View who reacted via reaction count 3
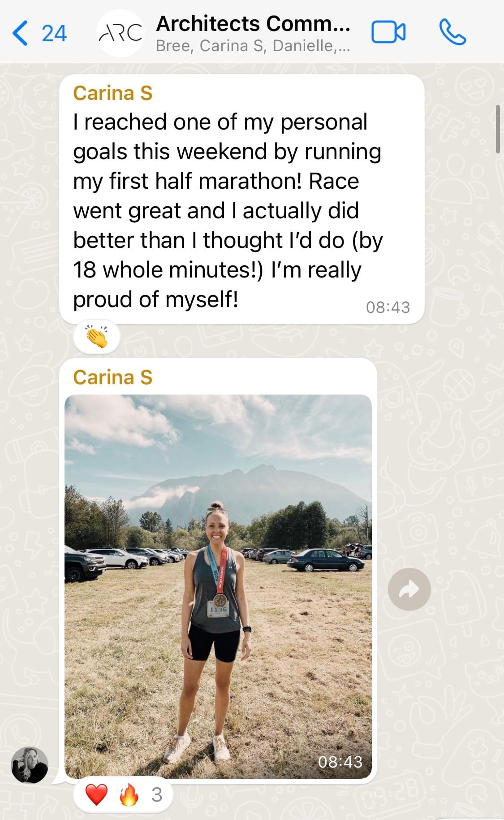The width and height of the screenshot is (504, 820). coord(156,795)
